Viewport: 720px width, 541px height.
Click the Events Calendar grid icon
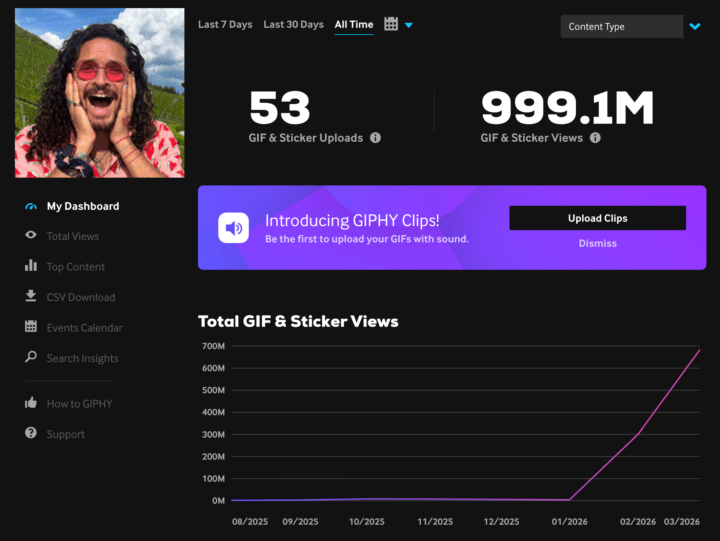[31, 327]
